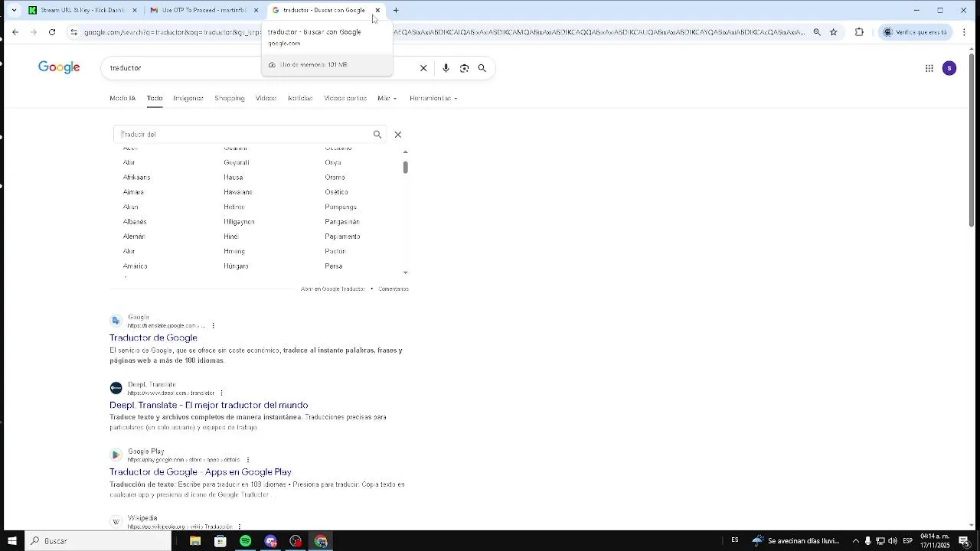Select the Modo IA search tab
The width and height of the screenshot is (980, 551).
tap(122, 98)
